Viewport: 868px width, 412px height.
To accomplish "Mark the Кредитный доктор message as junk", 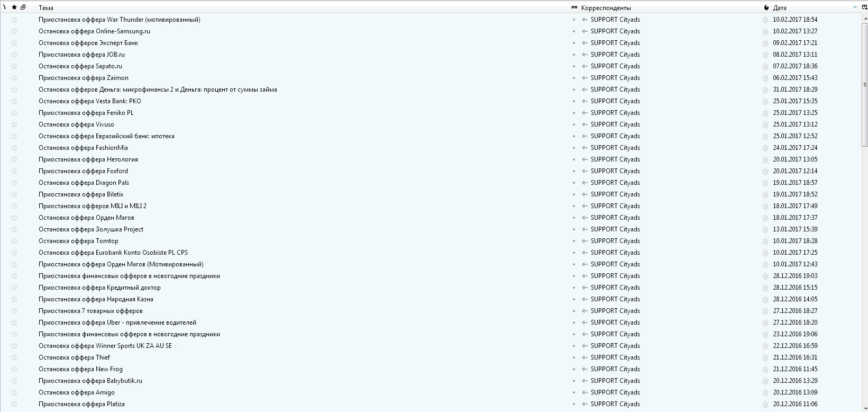I will [x=765, y=288].
